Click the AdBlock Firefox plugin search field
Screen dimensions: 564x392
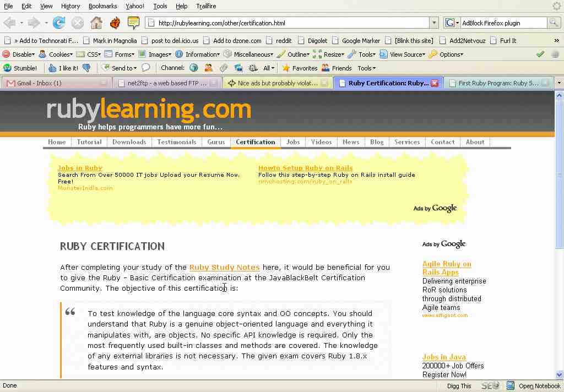(x=503, y=23)
